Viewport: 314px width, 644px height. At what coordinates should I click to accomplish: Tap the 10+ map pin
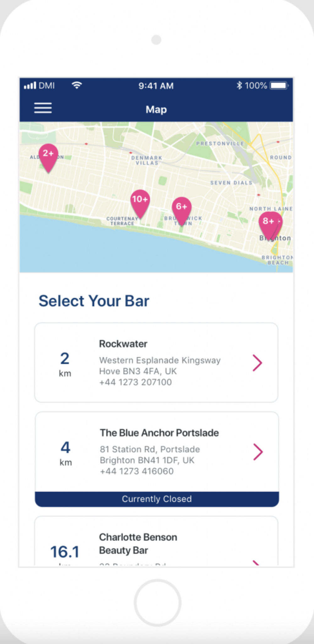(140, 204)
